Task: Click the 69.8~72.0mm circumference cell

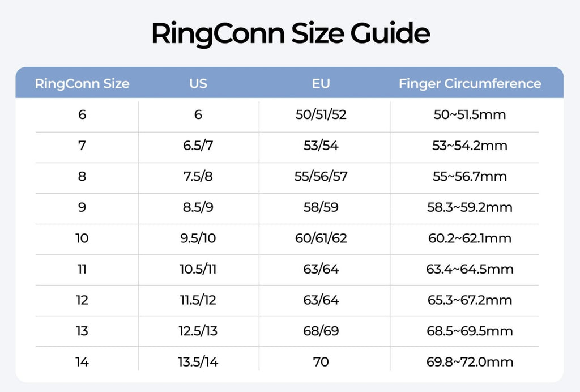Action: [469, 361]
